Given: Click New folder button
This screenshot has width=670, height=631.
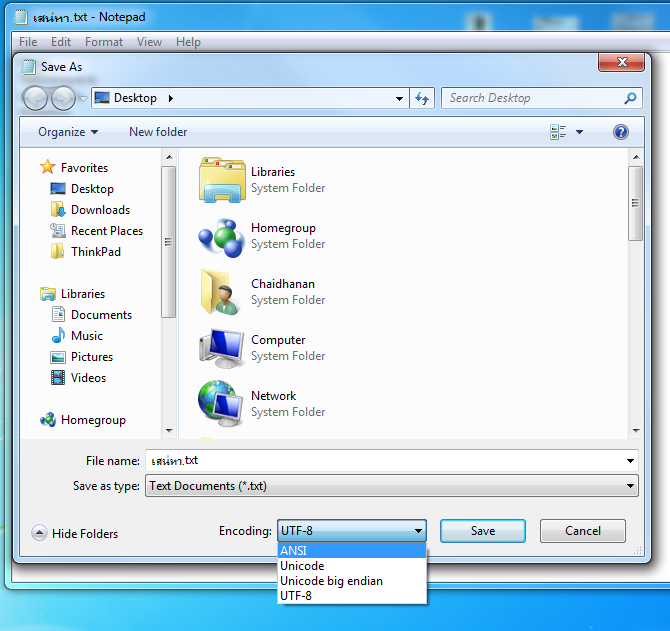Looking at the screenshot, I should [x=158, y=132].
